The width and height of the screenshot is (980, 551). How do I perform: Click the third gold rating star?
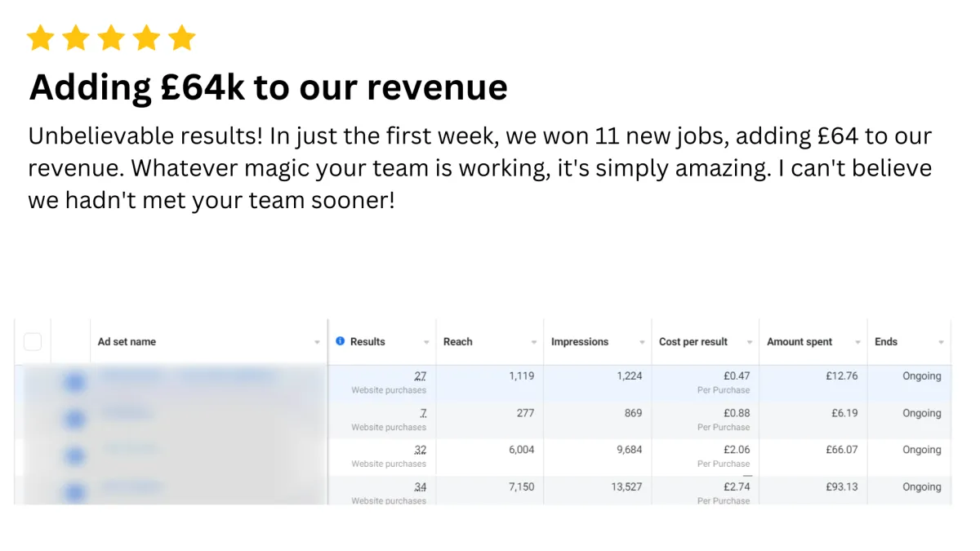(x=110, y=38)
